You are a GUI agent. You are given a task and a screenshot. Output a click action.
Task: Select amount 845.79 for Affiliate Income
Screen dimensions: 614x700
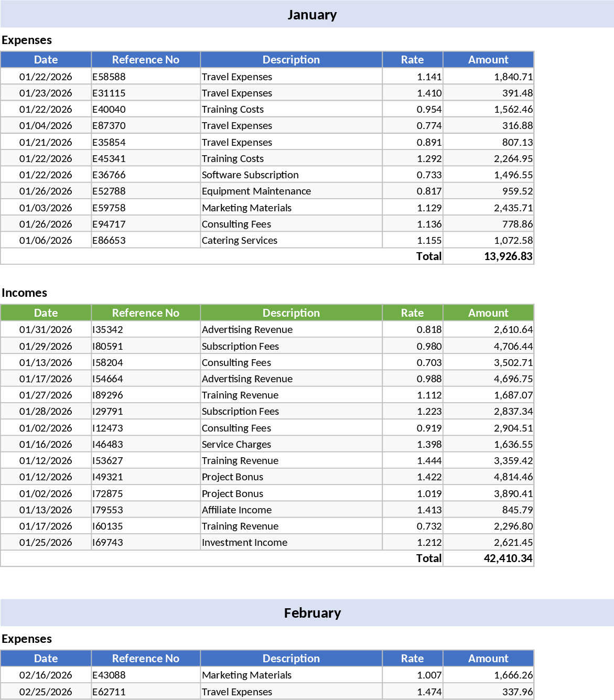pos(519,509)
